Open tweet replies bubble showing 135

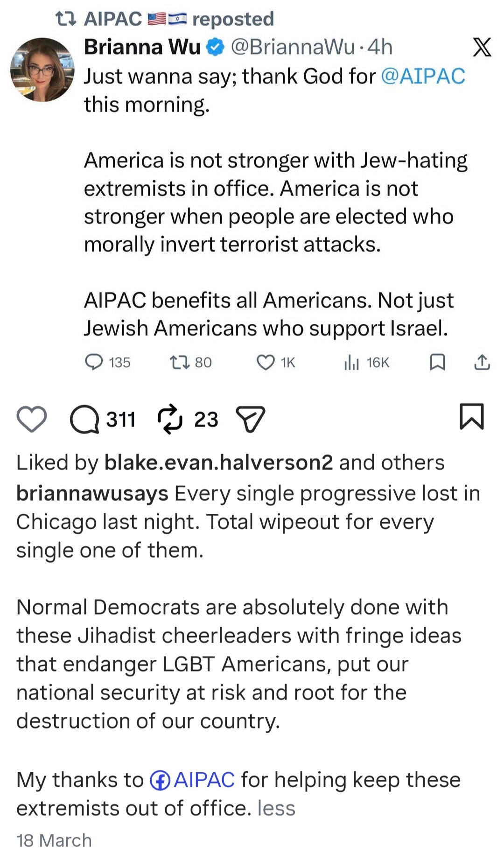(94, 362)
